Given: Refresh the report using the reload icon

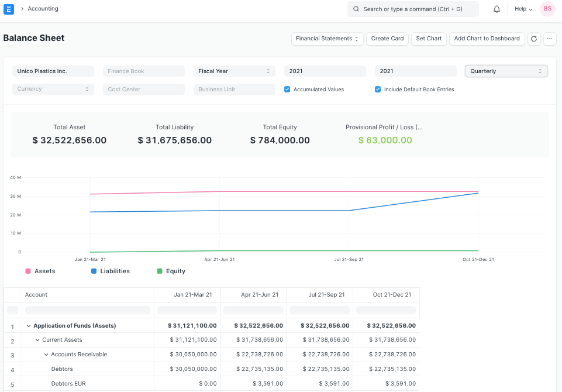Looking at the screenshot, I should [x=534, y=38].
